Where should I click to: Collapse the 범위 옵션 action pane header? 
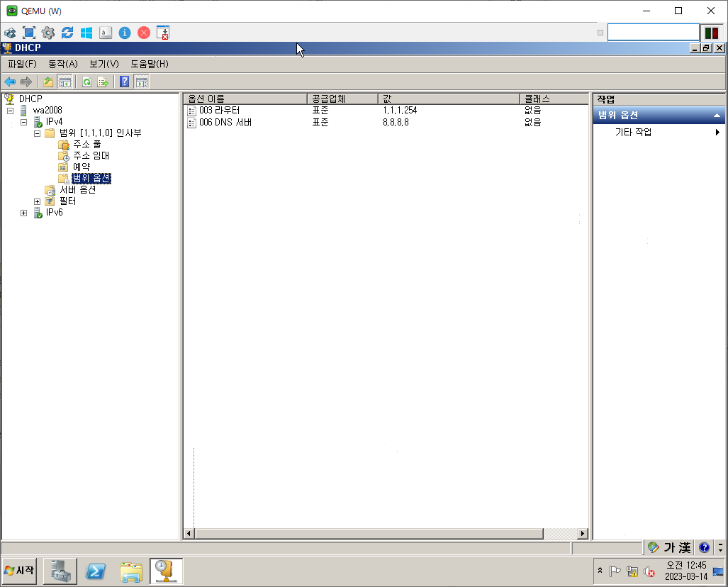pyautogui.click(x=717, y=115)
